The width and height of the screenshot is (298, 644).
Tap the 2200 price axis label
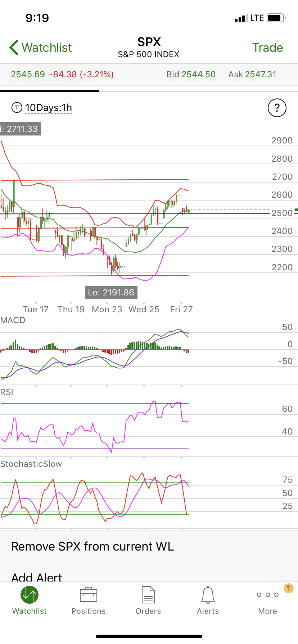[282, 267]
